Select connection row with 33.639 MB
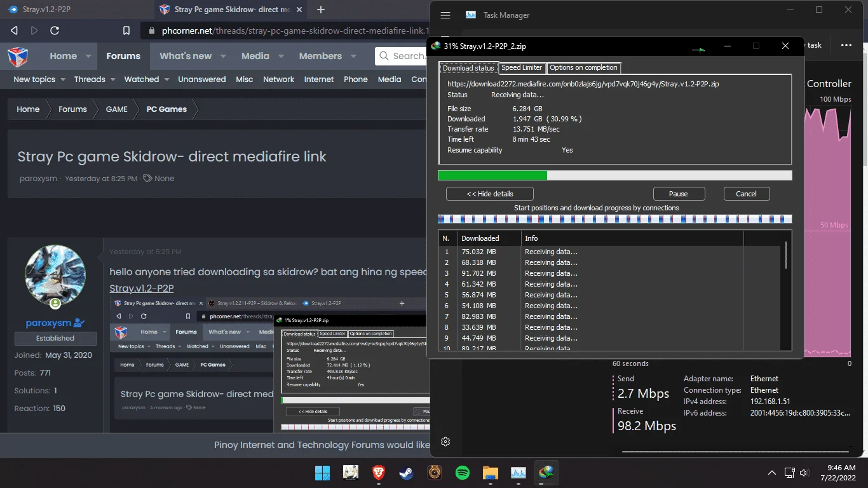The height and width of the screenshot is (488, 868). pos(610,327)
